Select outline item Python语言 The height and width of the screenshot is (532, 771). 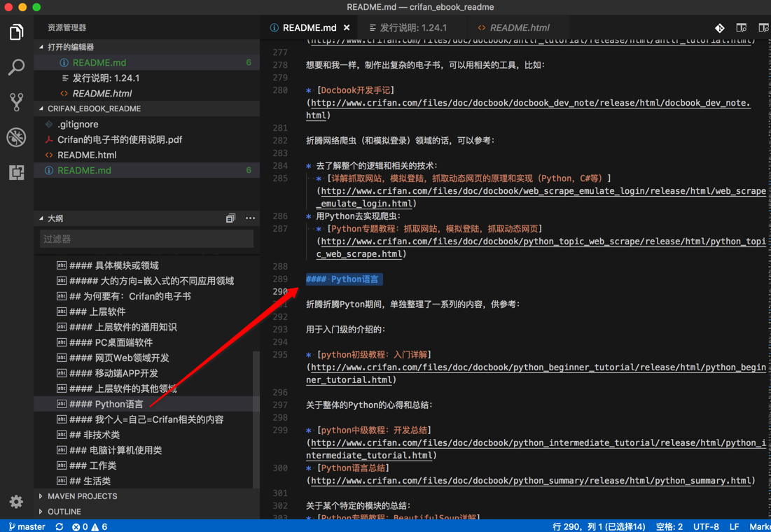[143, 404]
